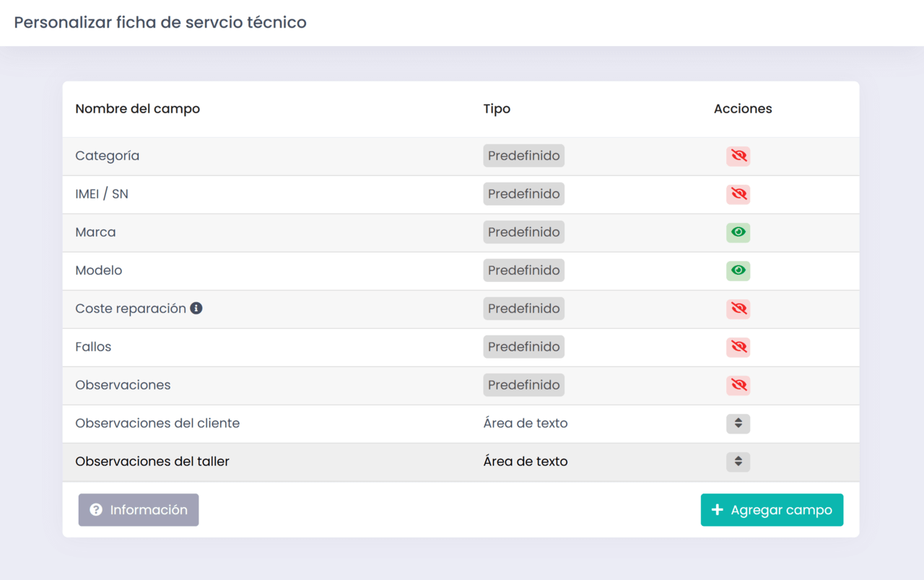Click the Acciones column header
The width and height of the screenshot is (924, 580).
point(743,108)
